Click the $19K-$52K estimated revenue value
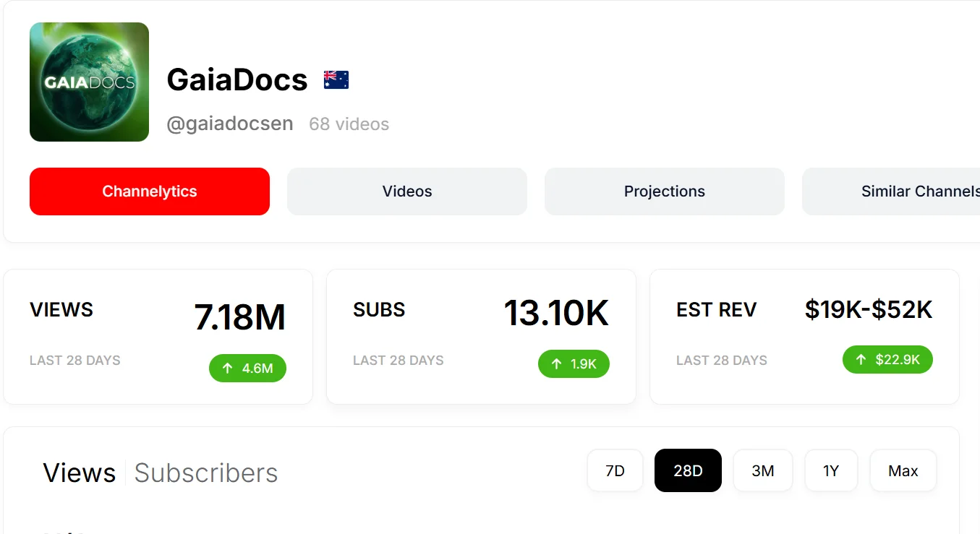The width and height of the screenshot is (980, 534). 869,309
